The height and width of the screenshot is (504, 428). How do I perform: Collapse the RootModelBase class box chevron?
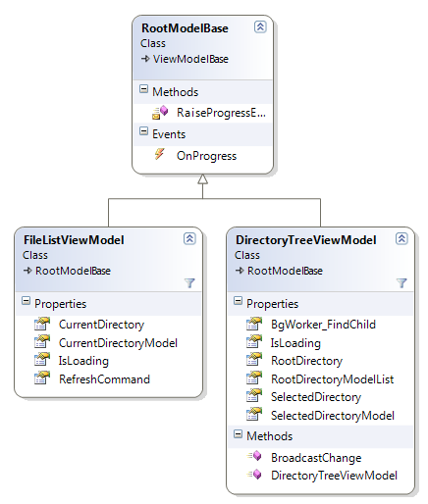point(260,26)
